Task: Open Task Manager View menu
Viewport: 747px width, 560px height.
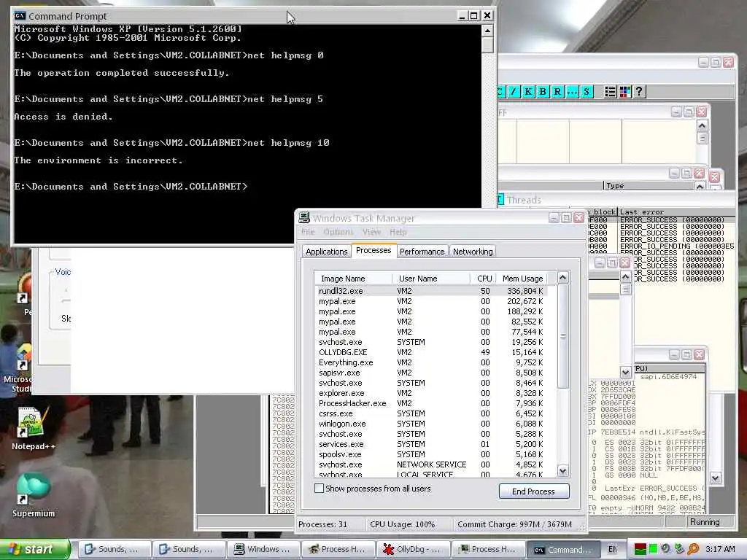Action: [x=371, y=232]
